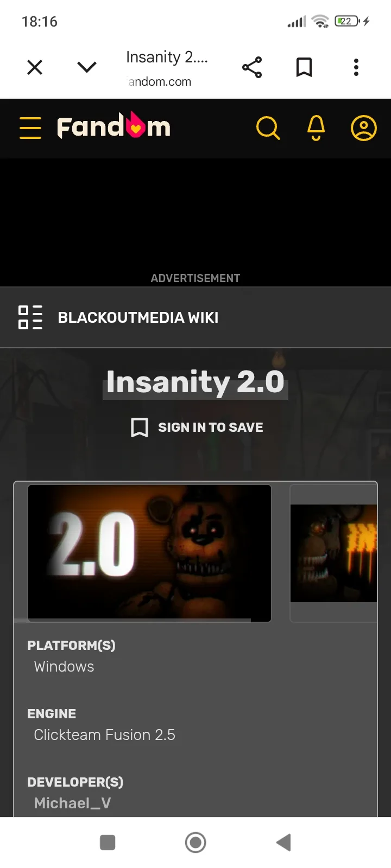Open the 2.0 Freddy gallery image

tap(149, 553)
